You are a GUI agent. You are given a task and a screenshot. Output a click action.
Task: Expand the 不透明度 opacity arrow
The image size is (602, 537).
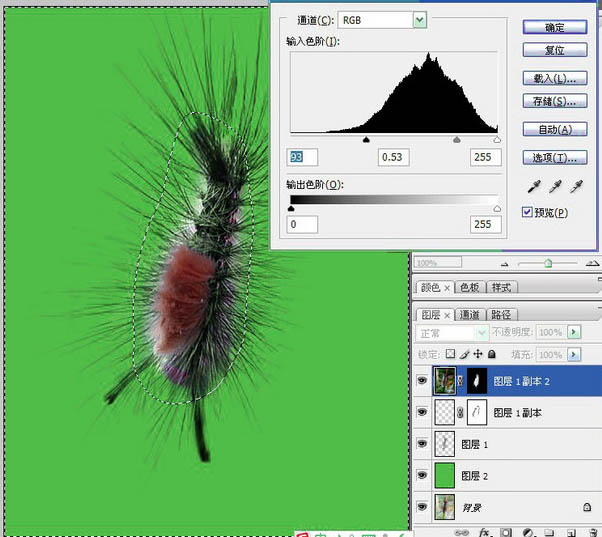(573, 332)
